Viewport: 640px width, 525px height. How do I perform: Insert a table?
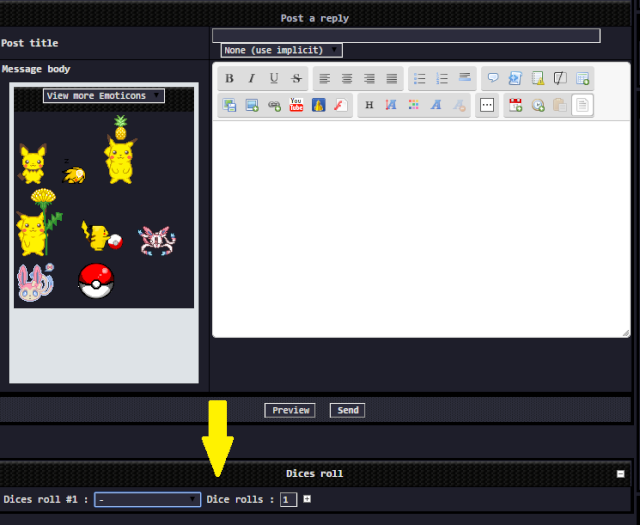(582, 78)
